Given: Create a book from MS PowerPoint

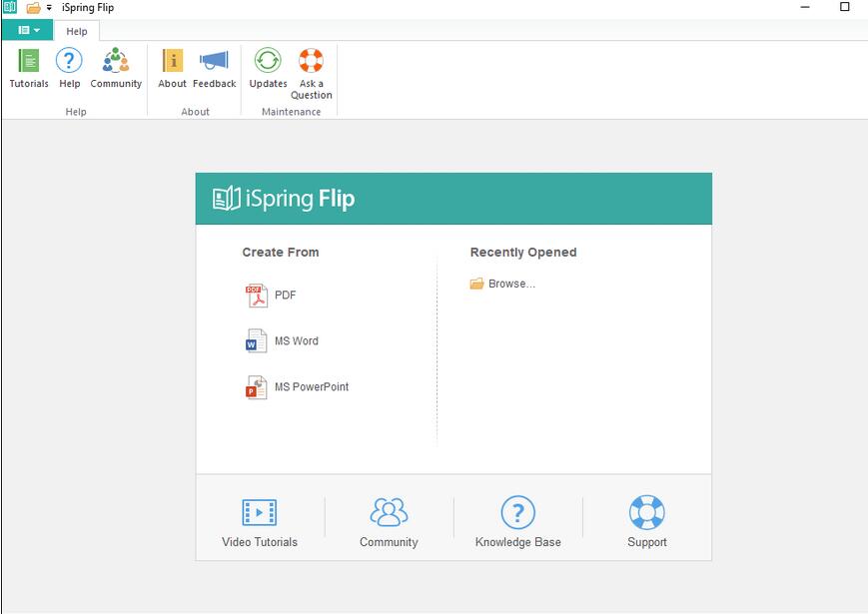Looking at the screenshot, I should pos(298,387).
